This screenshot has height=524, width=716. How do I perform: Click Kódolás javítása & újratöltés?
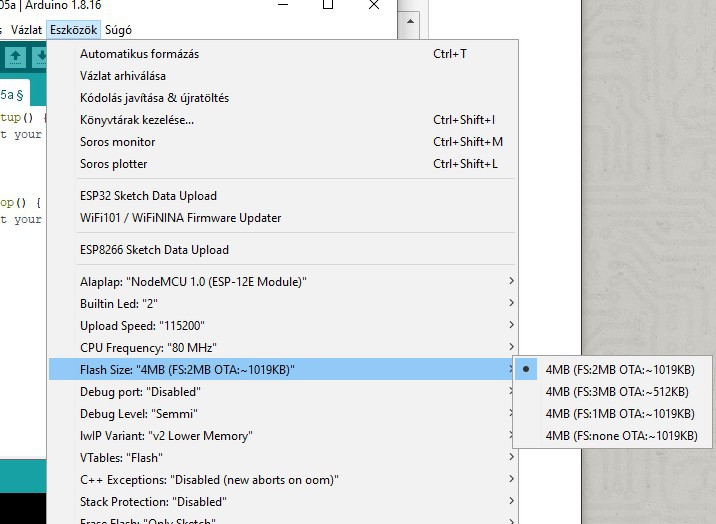(284, 98)
